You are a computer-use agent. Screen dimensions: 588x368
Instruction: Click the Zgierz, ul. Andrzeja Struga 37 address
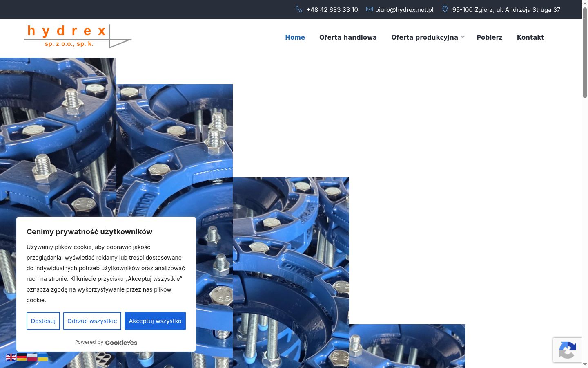coord(506,9)
